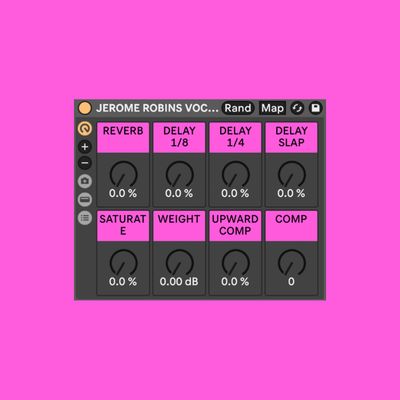Click the camera snapshot icon
The width and height of the screenshot is (400, 400).
point(85,181)
